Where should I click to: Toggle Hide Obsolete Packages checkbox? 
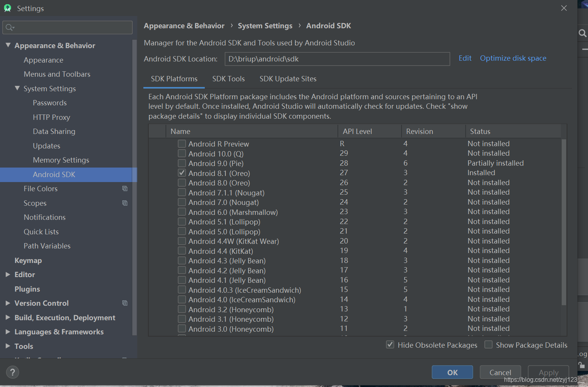(390, 345)
